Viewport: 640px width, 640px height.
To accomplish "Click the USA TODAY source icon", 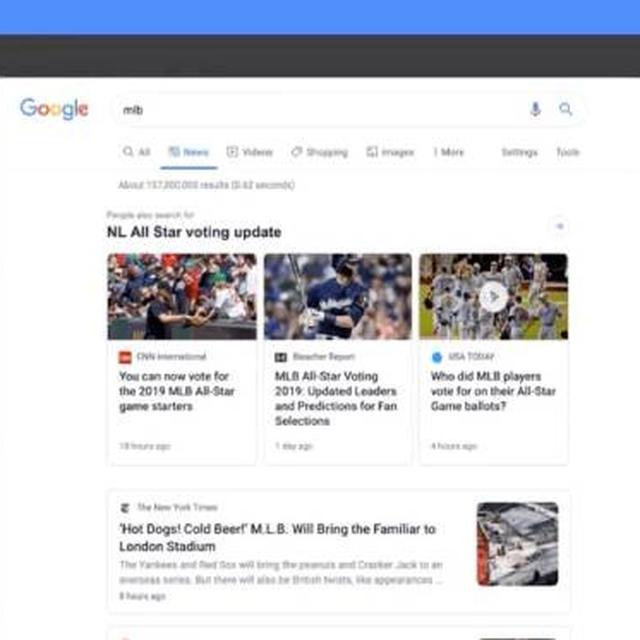I will coord(437,357).
